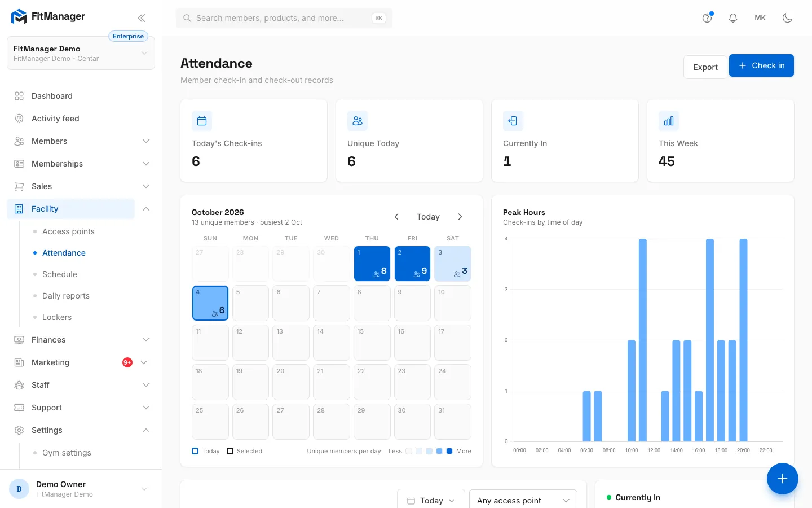Screen dimensions: 812x508
Task: Click the Unique Today people icon
Action: tap(358, 121)
